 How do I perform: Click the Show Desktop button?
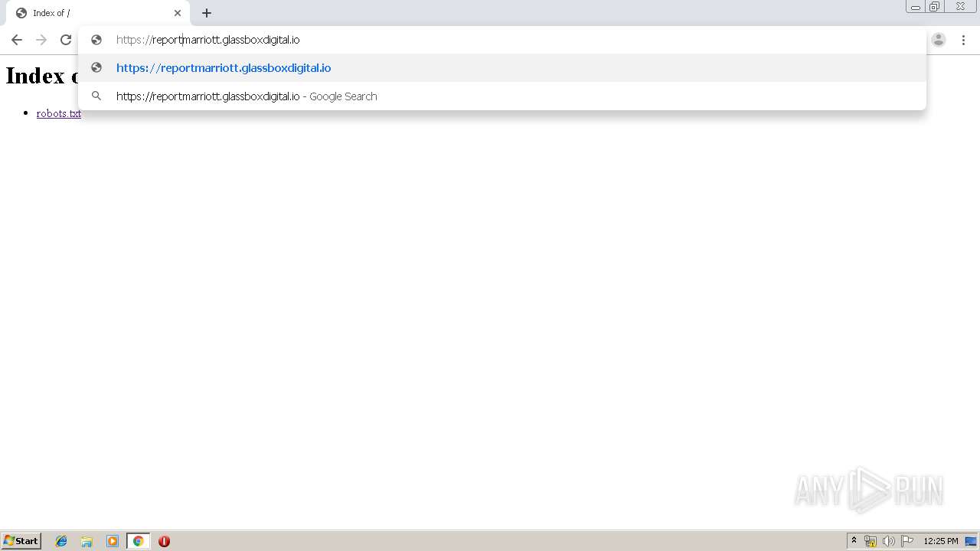tap(971, 541)
